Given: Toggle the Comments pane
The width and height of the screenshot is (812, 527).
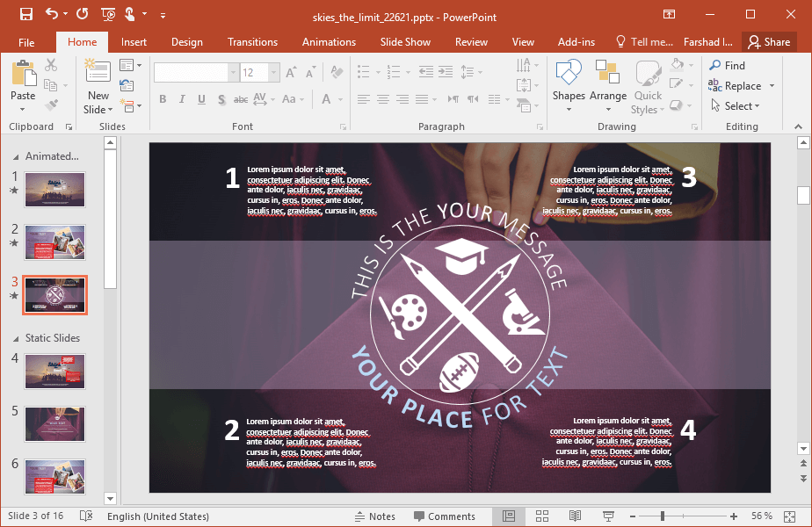Looking at the screenshot, I should (x=445, y=516).
